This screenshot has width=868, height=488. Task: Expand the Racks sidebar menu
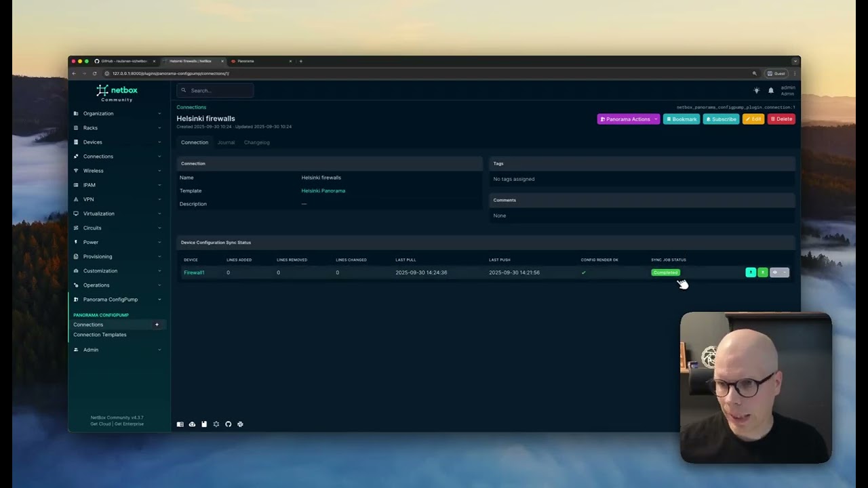[x=118, y=128]
